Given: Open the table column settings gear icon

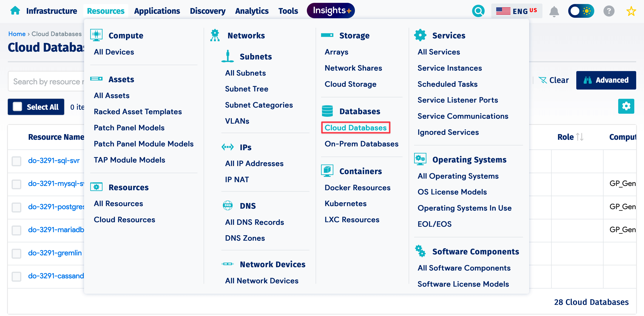Looking at the screenshot, I should pos(626,106).
